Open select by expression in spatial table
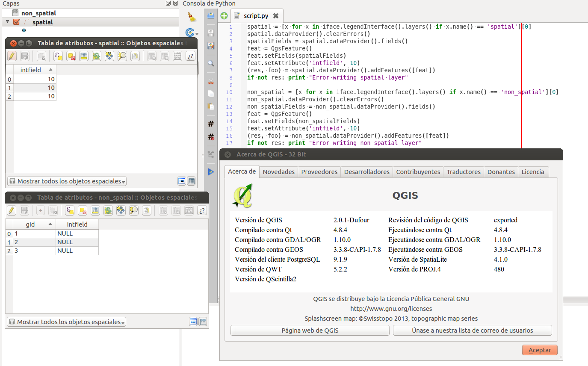 tap(58, 56)
